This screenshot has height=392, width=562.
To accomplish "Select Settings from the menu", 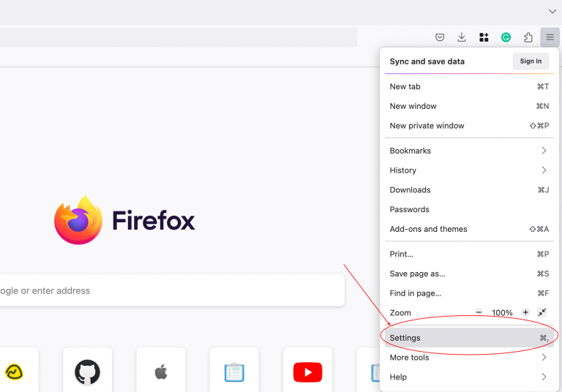I will [469, 338].
